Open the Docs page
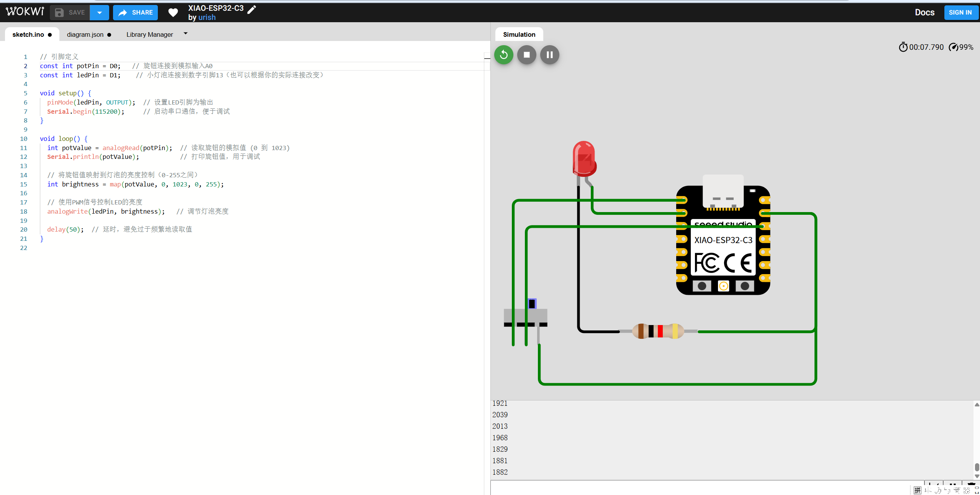 point(924,12)
